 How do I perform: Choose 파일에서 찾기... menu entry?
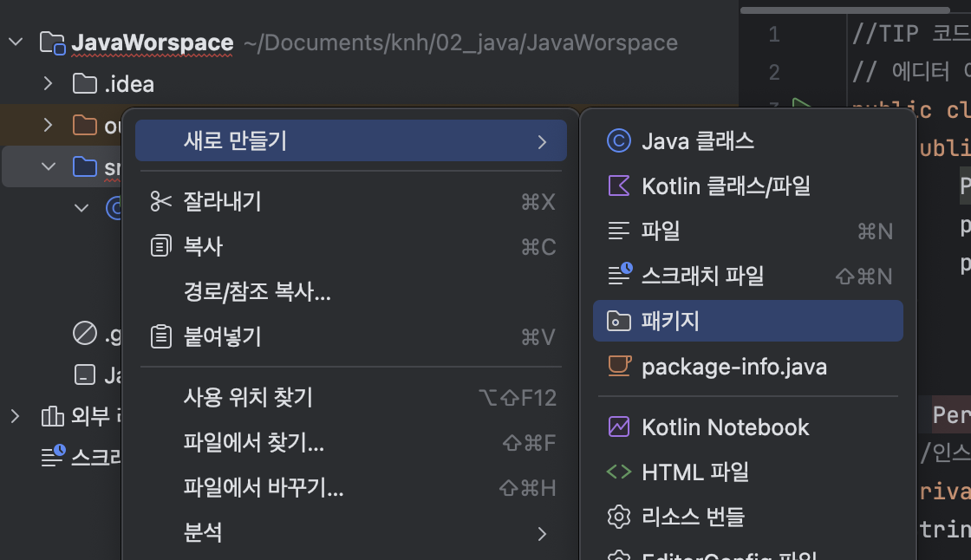[x=350, y=442]
